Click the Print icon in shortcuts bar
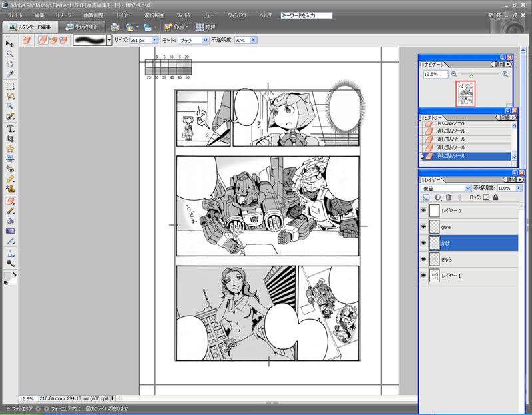532x415 pixels. 115,27
